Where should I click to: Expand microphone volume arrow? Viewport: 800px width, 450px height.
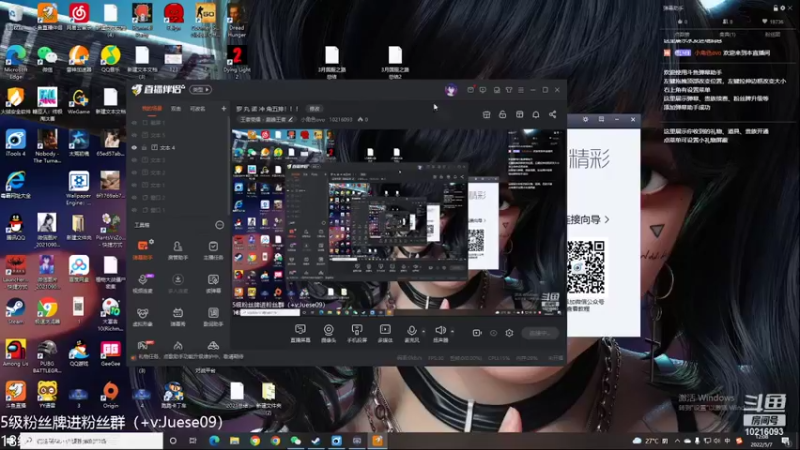tap(423, 332)
